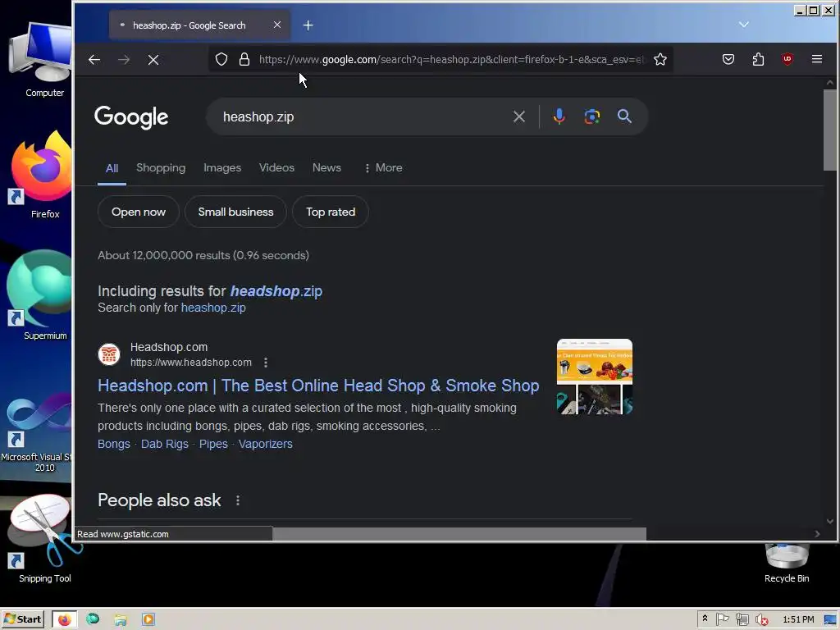The width and height of the screenshot is (840, 630).
Task: View site security info via the padlock icon
Action: pyautogui.click(x=244, y=59)
